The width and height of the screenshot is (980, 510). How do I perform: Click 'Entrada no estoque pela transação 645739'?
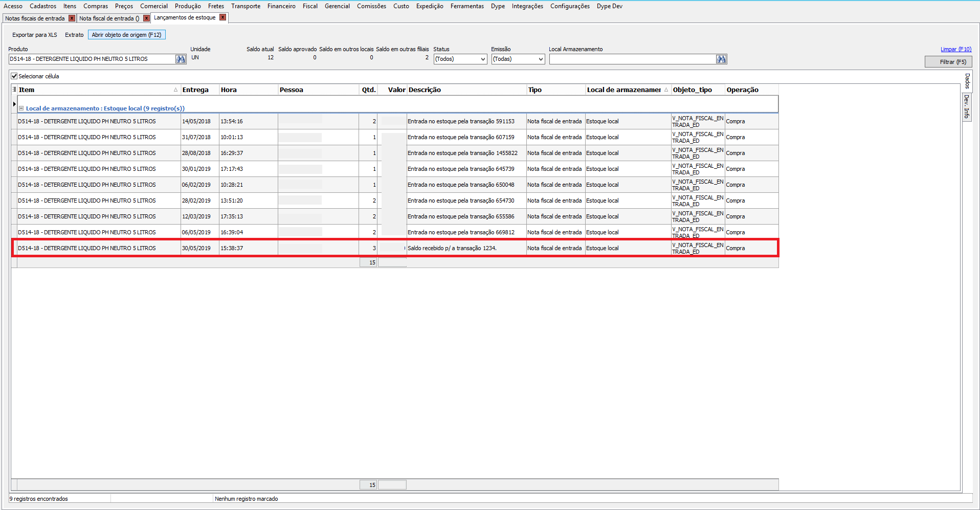[x=461, y=169]
